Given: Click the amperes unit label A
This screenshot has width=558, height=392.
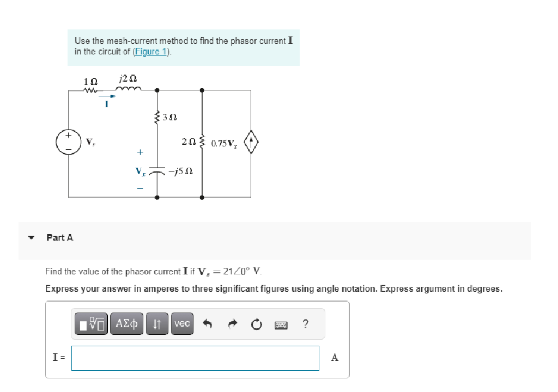Looking at the screenshot, I should [x=334, y=358].
